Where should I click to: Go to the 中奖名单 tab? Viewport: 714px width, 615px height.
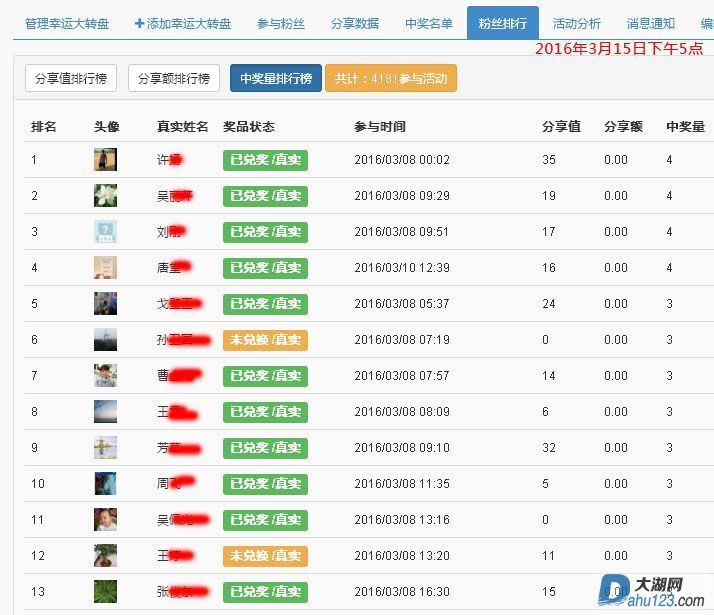click(429, 23)
